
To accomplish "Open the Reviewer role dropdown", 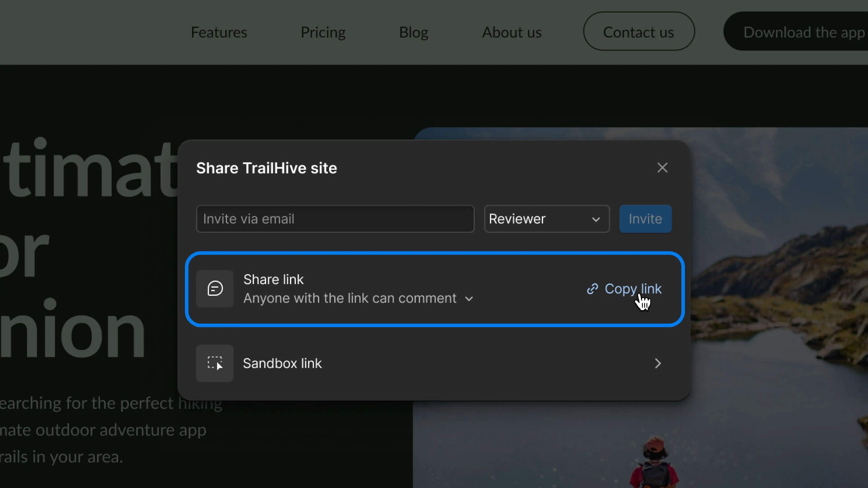I will pos(547,219).
